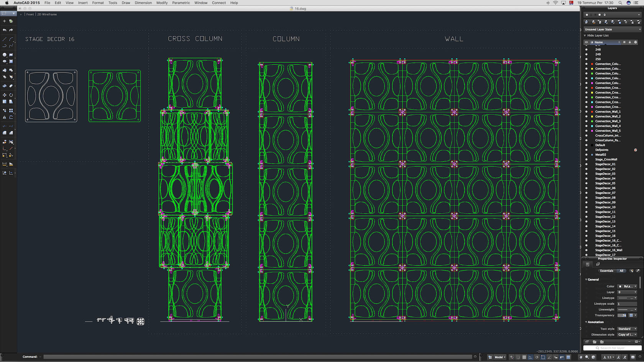Viewport: 644px width, 362px height.
Task: Toggle visibility of layer 250
Action: 586,59
